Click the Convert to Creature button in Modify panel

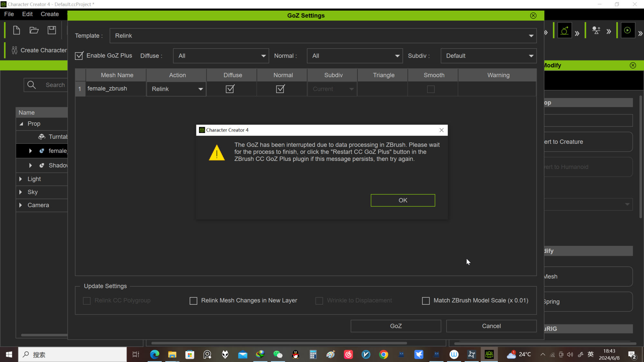pos(588,142)
